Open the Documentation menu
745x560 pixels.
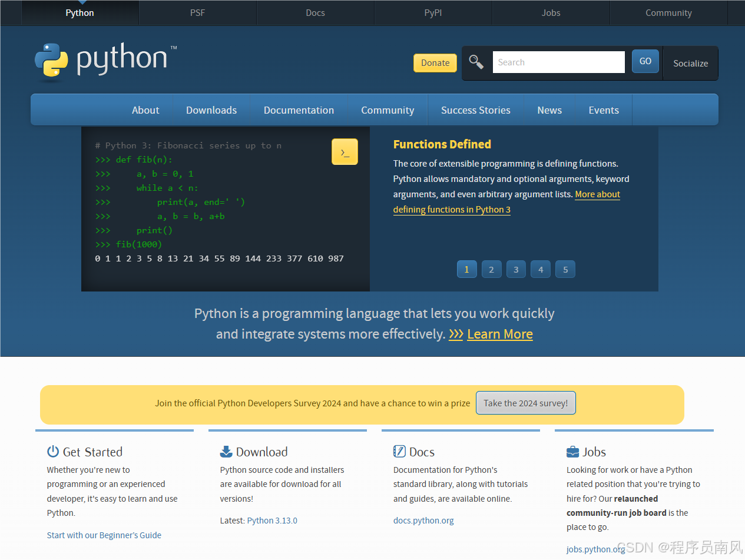(299, 110)
